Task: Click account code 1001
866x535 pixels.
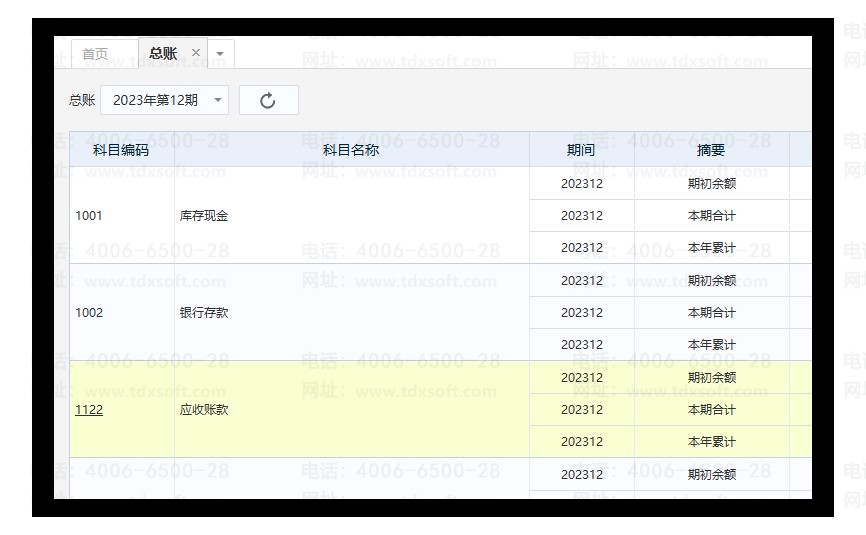Action: (89, 216)
